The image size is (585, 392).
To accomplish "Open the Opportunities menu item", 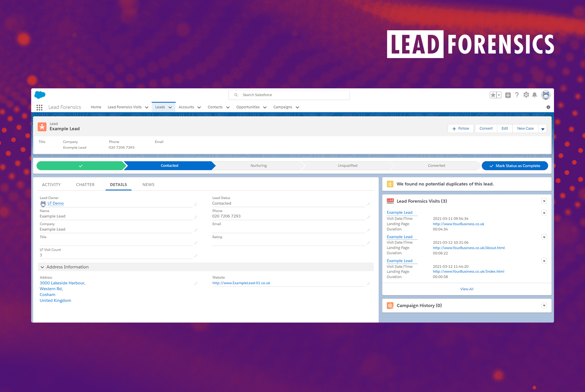I will (248, 107).
